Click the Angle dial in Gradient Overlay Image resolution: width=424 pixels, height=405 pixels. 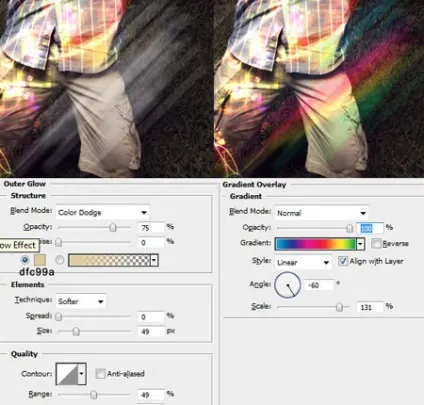[287, 285]
